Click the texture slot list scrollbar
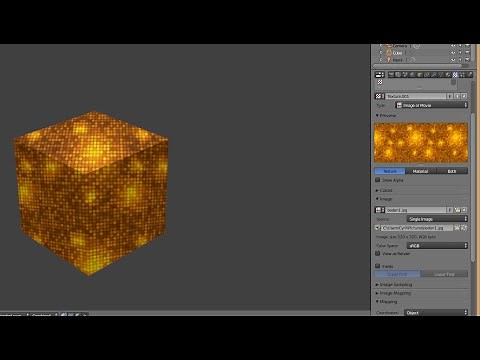Image resolution: width=480 pixels, height=360 pixels. tap(453, 82)
